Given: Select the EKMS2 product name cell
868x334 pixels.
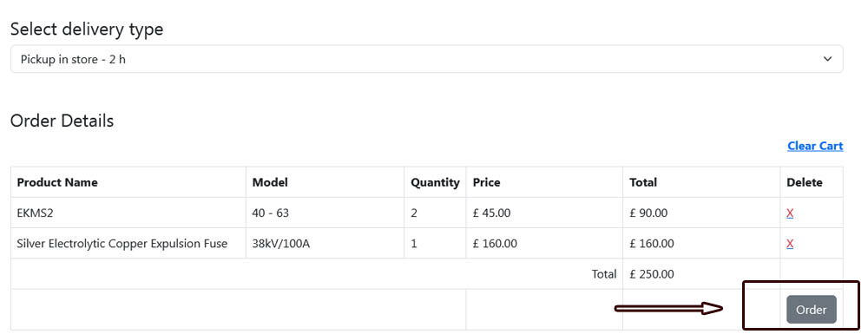Looking at the screenshot, I should coord(128,213).
